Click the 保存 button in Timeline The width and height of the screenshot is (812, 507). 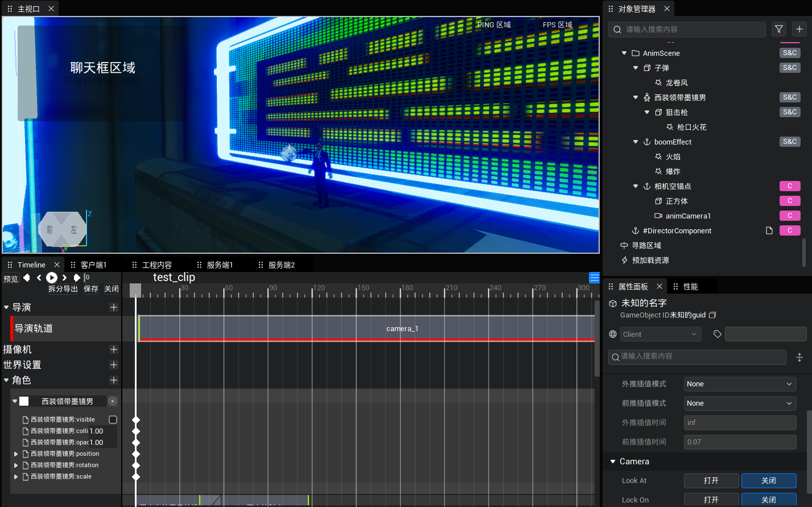(91, 288)
